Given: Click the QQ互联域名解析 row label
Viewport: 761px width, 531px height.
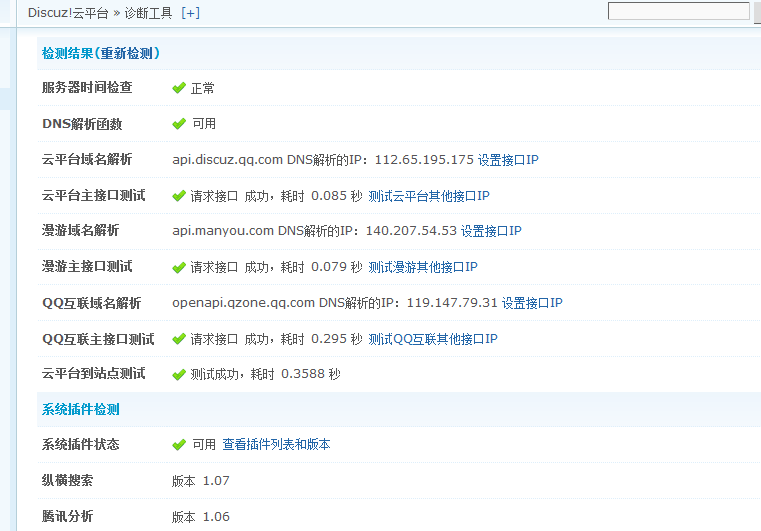Looking at the screenshot, I should pos(91,303).
